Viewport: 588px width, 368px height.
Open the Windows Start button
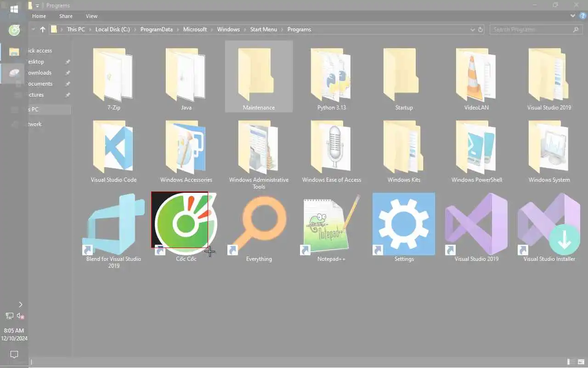14,9
